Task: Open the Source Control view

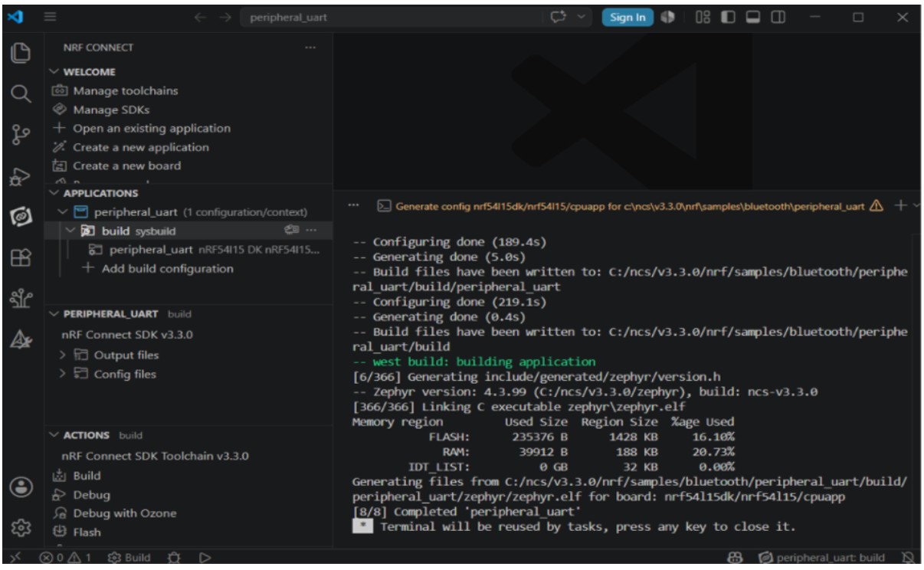Action: coord(21,136)
